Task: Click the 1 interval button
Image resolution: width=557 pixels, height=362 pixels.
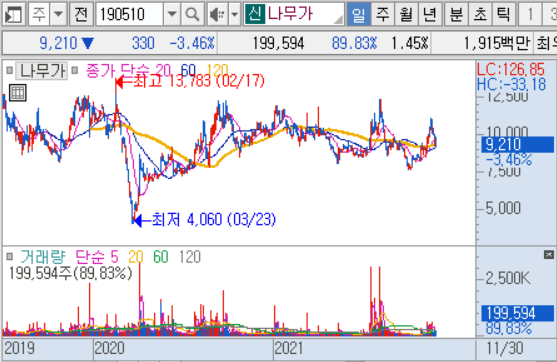Action: click(530, 14)
